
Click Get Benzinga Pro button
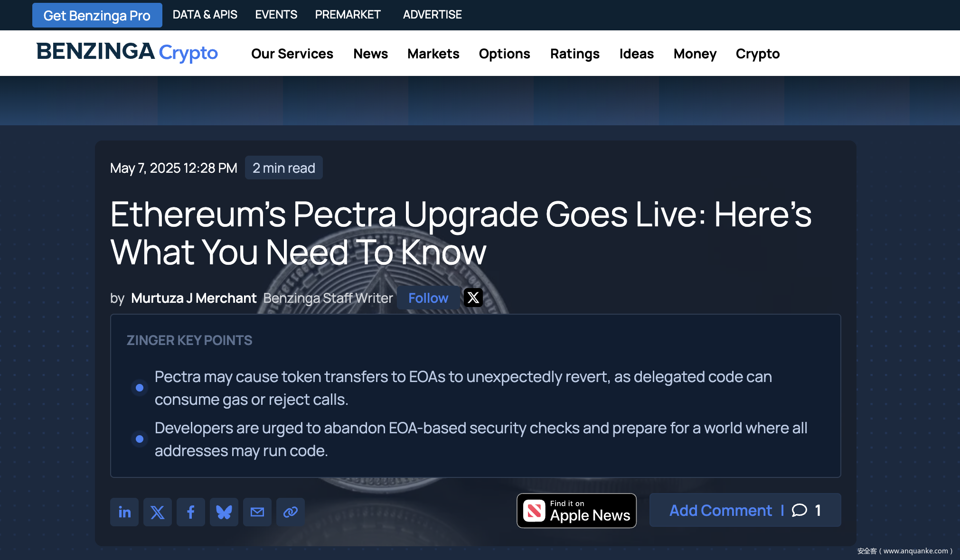(x=97, y=15)
